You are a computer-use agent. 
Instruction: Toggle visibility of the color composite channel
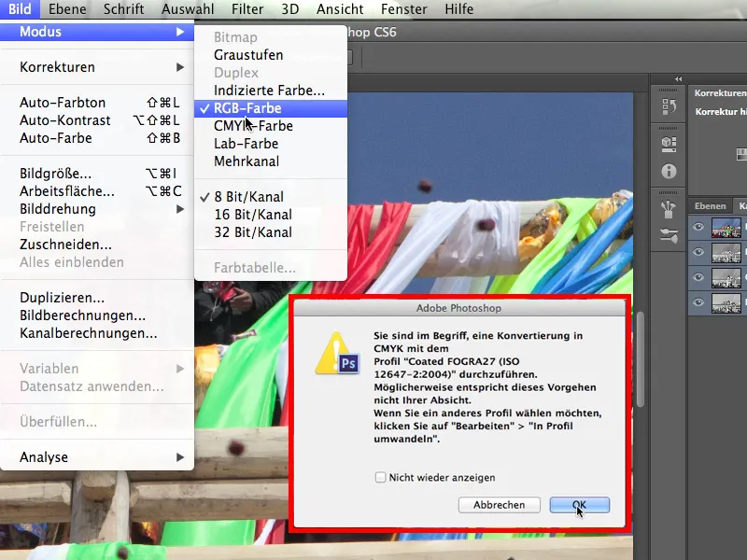click(698, 227)
